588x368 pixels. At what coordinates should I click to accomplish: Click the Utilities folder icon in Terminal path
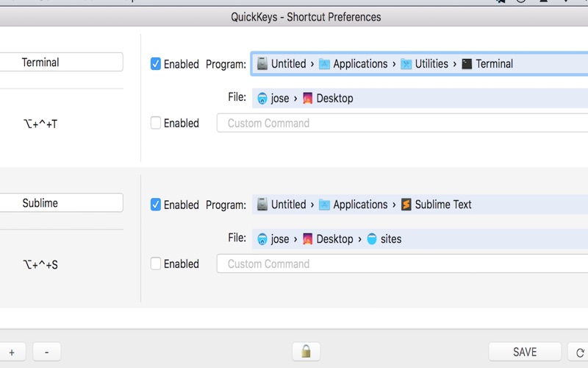(406, 64)
